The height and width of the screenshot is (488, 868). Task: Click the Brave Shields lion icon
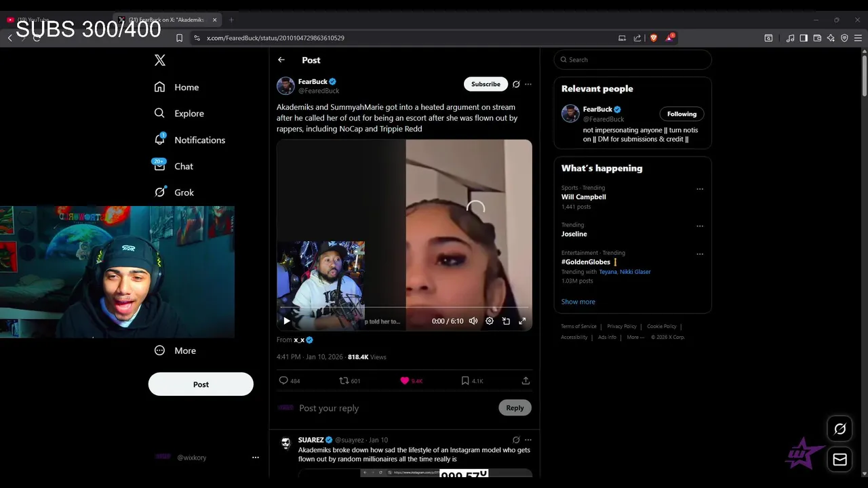point(654,38)
